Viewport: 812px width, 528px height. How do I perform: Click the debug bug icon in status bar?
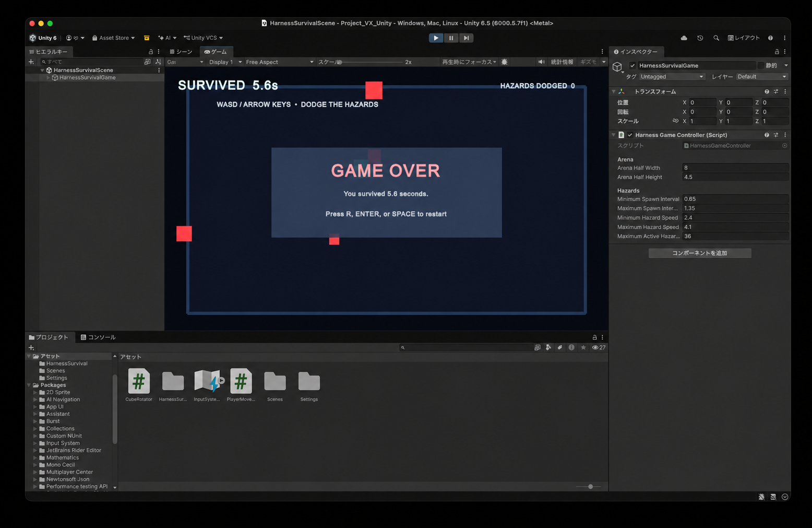(761, 497)
